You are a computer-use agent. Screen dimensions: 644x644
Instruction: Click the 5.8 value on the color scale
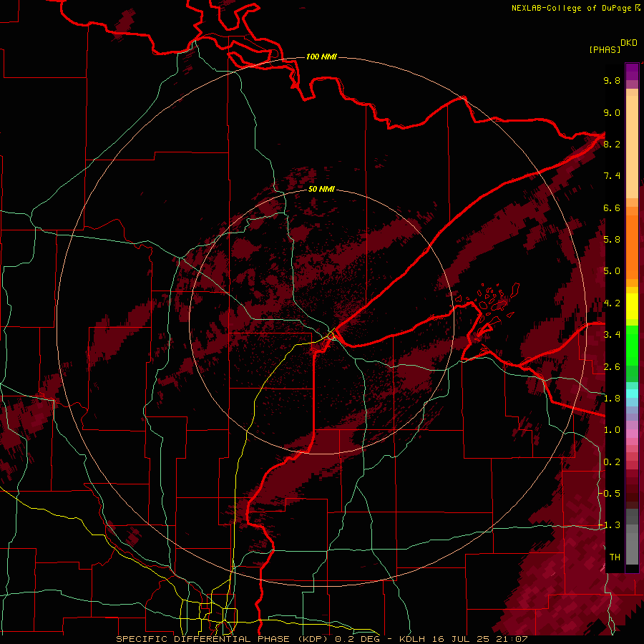pyautogui.click(x=612, y=240)
